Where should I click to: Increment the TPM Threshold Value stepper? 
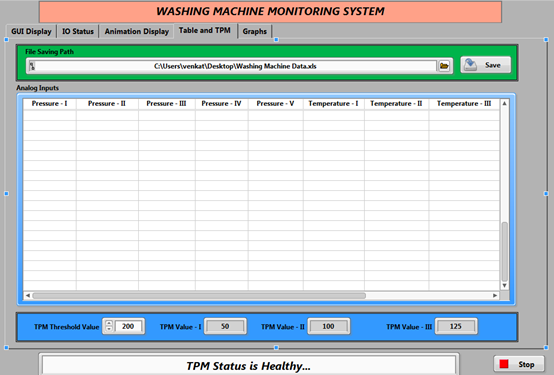[109, 323]
